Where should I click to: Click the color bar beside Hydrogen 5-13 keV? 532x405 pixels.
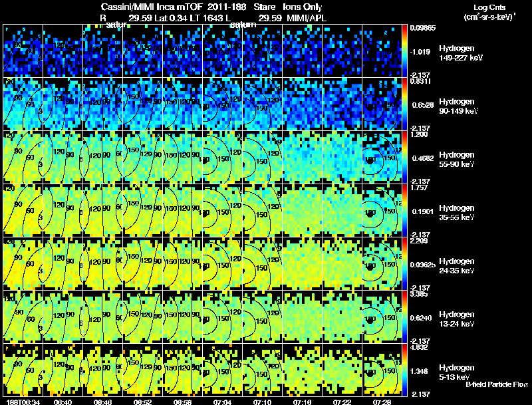click(404, 370)
